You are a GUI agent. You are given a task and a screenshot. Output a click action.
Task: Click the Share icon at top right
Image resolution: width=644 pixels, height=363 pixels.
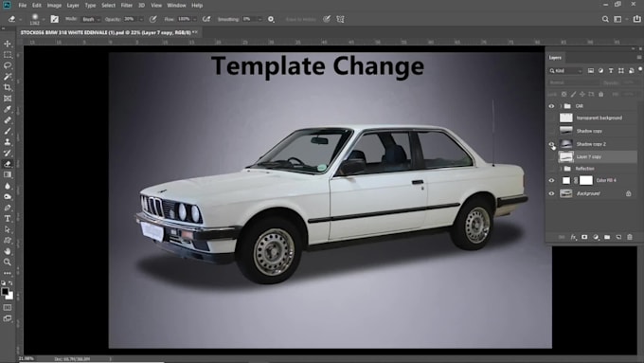tap(637, 19)
